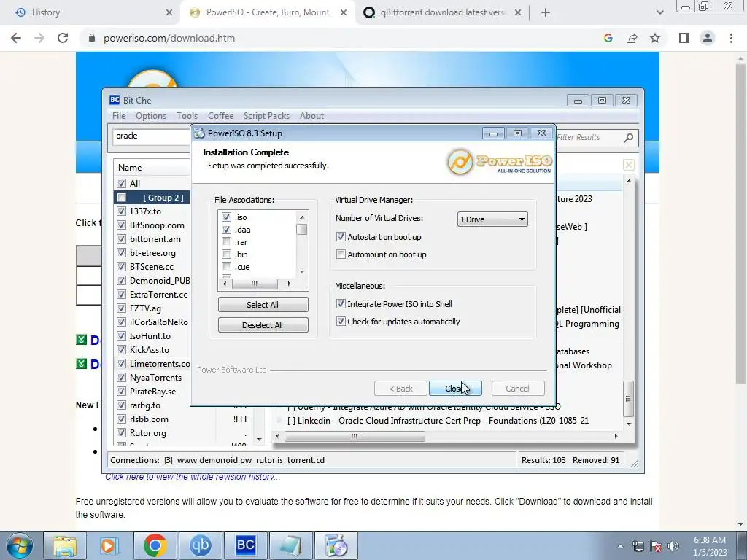The width and height of the screenshot is (747, 560).
Task: Click the Google icon in address bar
Action: (608, 38)
